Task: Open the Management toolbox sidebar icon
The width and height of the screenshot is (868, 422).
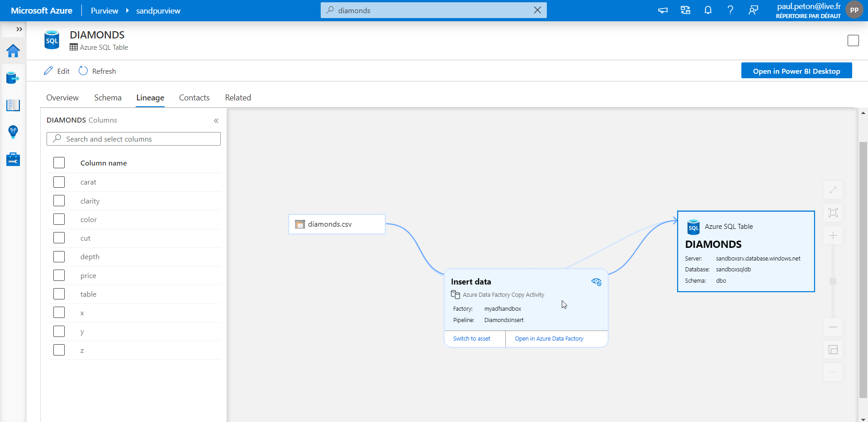Action: tap(13, 159)
